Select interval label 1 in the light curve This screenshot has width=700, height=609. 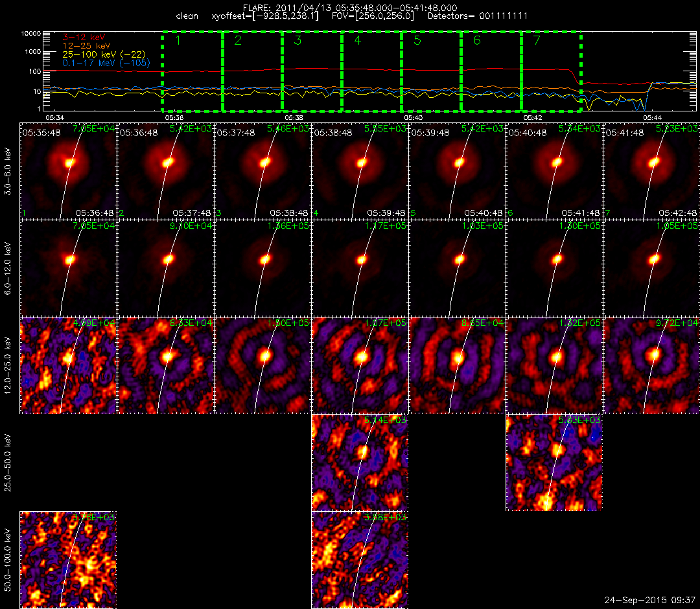click(178, 40)
